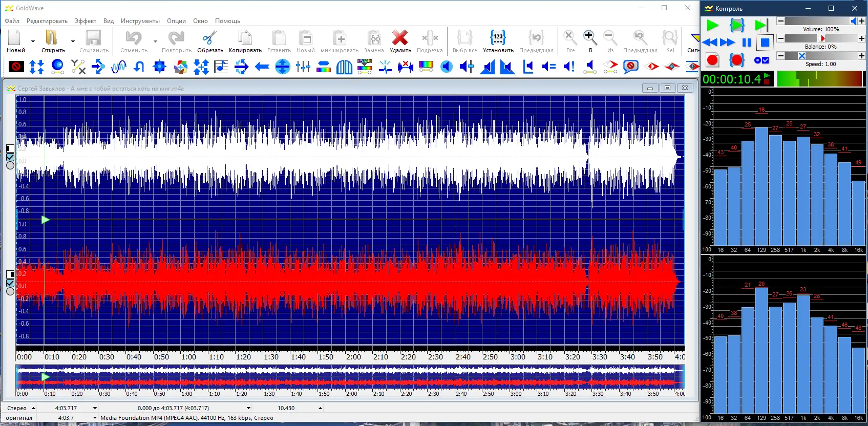Click the red Удалить X icon
The width and height of the screenshot is (868, 426).
coord(400,38)
